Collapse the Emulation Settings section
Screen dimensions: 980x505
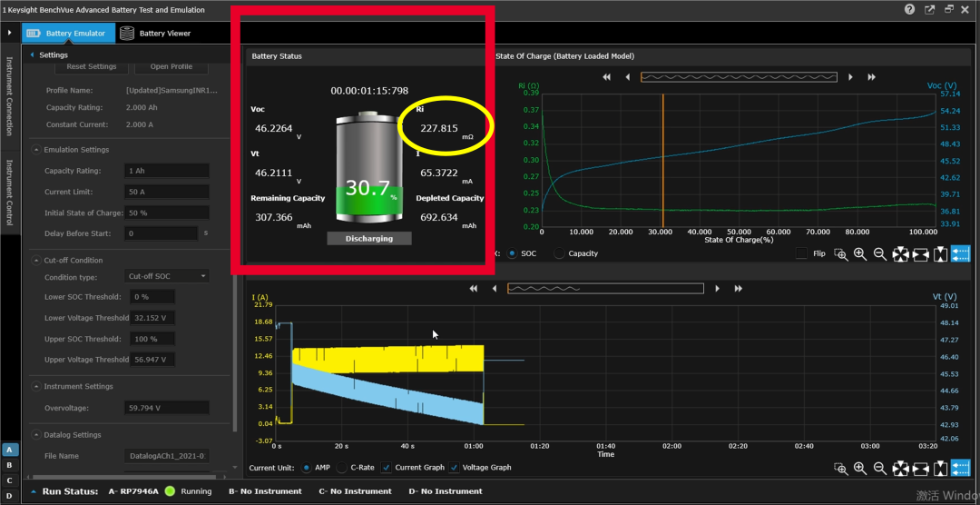35,150
